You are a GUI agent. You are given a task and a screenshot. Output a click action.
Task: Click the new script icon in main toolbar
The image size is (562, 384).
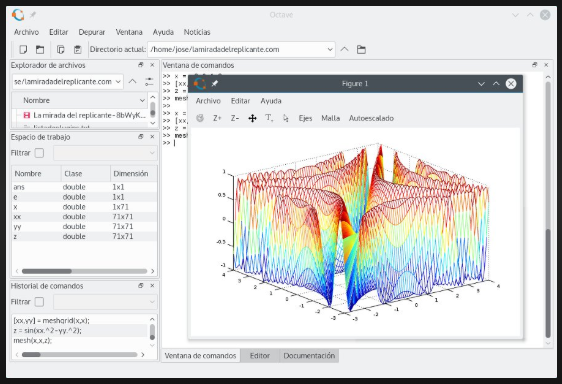(x=23, y=49)
